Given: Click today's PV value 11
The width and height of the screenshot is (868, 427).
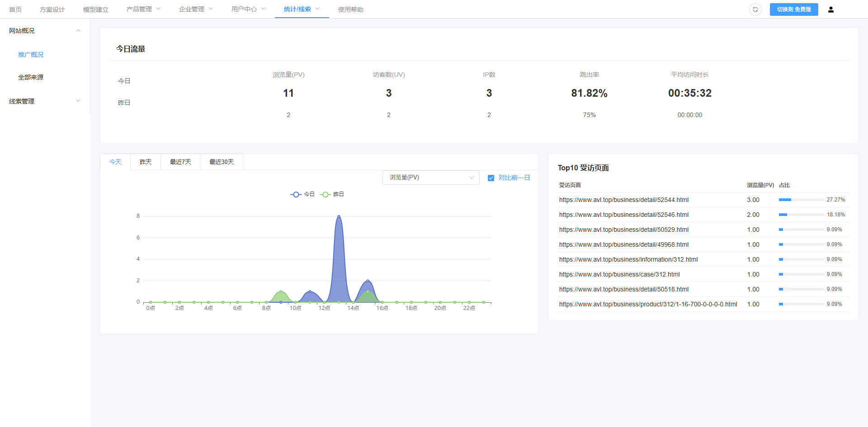Looking at the screenshot, I should [x=288, y=93].
